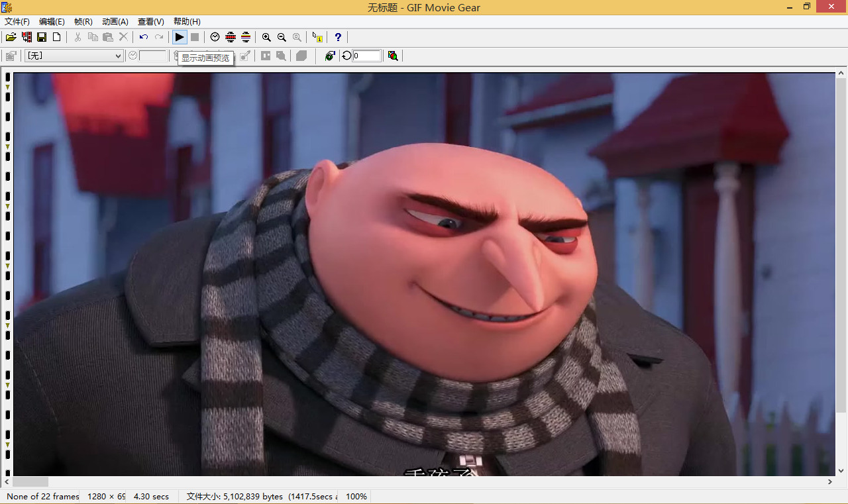This screenshot has width=848, height=504.
Task: Play the animation preview
Action: [x=180, y=37]
